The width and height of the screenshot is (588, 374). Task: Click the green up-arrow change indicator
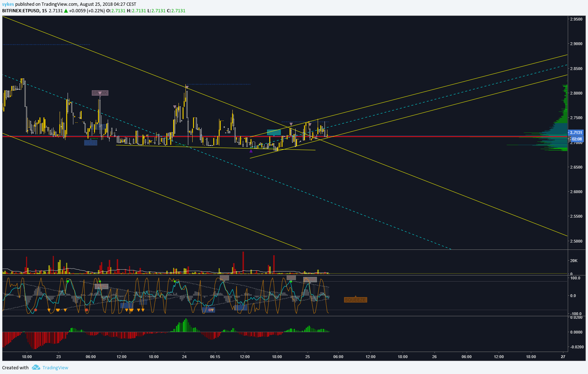point(66,11)
